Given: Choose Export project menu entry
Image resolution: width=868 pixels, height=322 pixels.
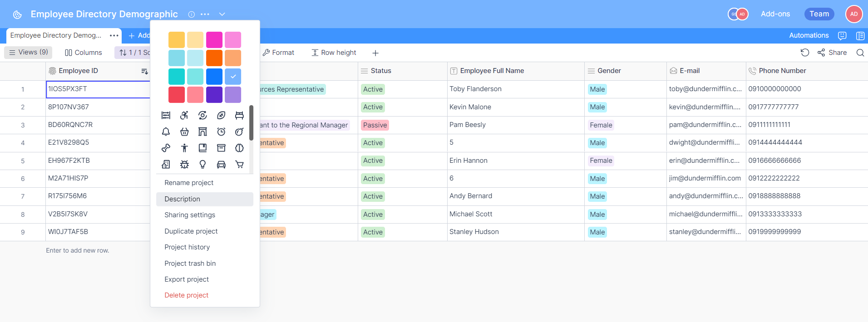Looking at the screenshot, I should click(x=187, y=279).
